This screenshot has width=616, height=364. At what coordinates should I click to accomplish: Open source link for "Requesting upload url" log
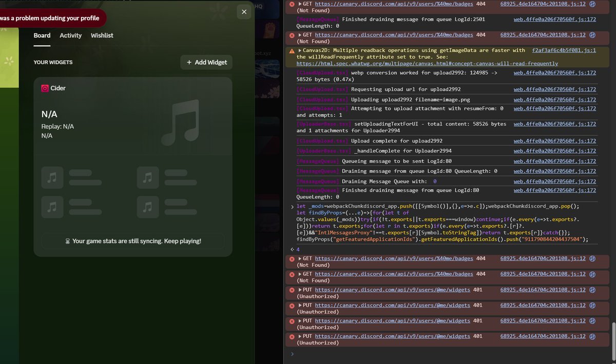click(555, 89)
